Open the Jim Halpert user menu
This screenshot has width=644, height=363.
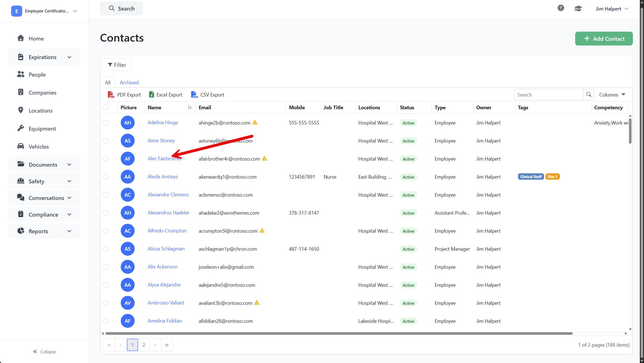click(x=612, y=9)
